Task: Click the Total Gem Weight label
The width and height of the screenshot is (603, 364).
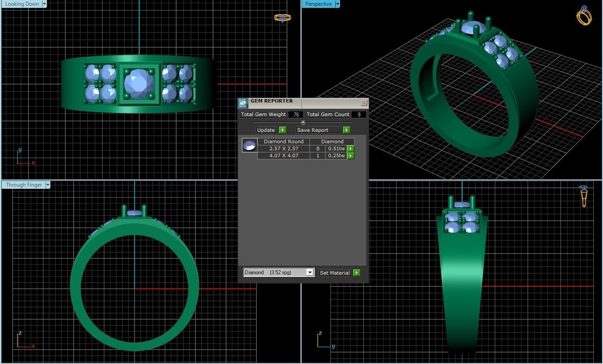Action: pyautogui.click(x=263, y=114)
